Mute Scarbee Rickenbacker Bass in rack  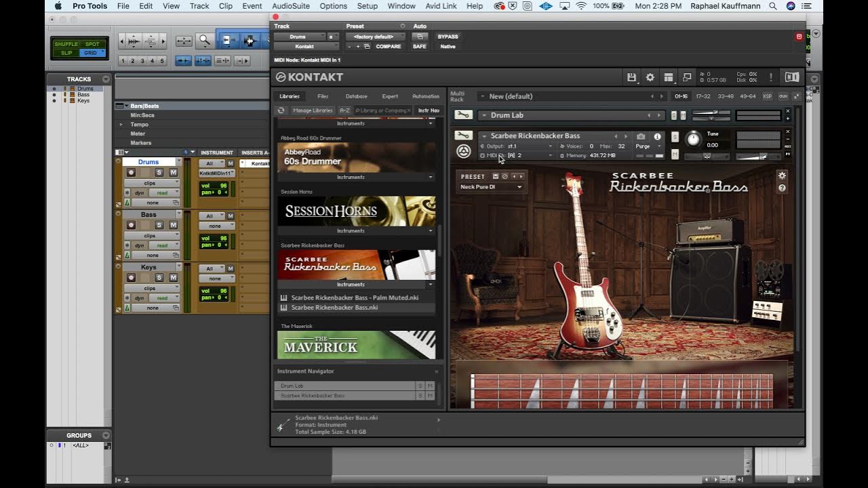pos(675,155)
